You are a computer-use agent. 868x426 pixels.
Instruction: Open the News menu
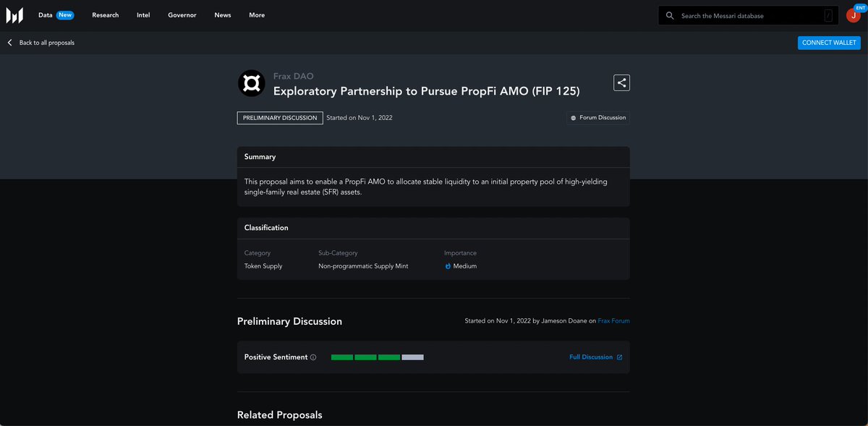(x=223, y=15)
